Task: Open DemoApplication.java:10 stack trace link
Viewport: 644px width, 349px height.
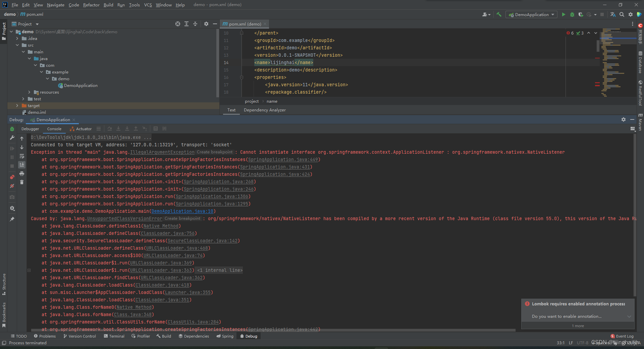Action: [x=182, y=211]
